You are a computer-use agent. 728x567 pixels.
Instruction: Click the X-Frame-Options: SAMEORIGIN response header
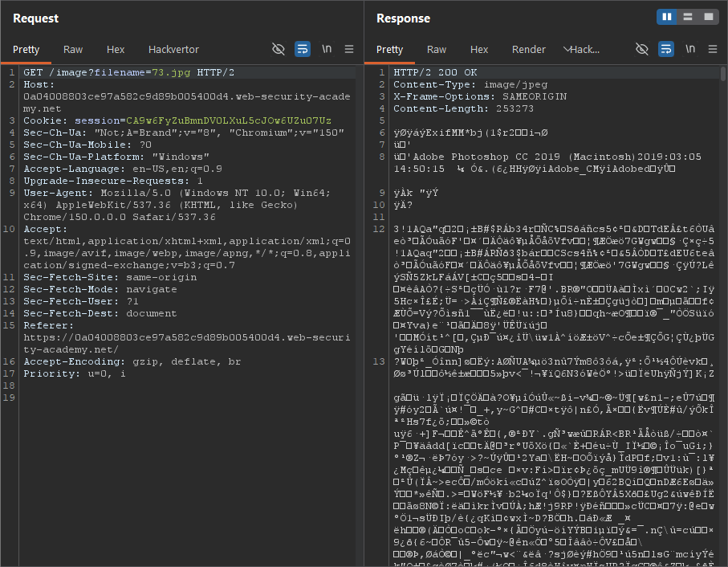click(x=480, y=96)
